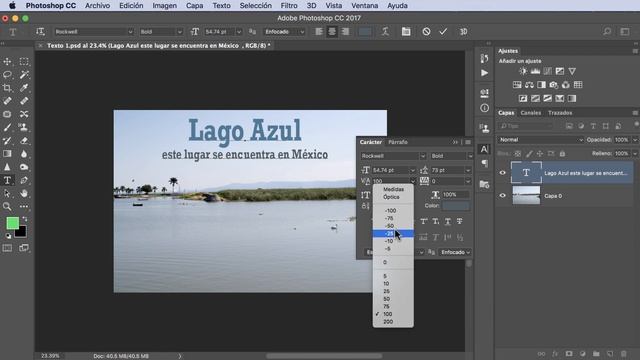Click green foreground color swatch

tap(12, 223)
